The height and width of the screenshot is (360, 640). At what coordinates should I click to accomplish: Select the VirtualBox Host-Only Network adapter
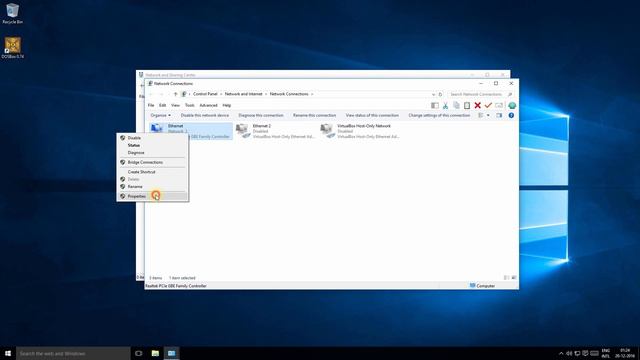point(360,131)
